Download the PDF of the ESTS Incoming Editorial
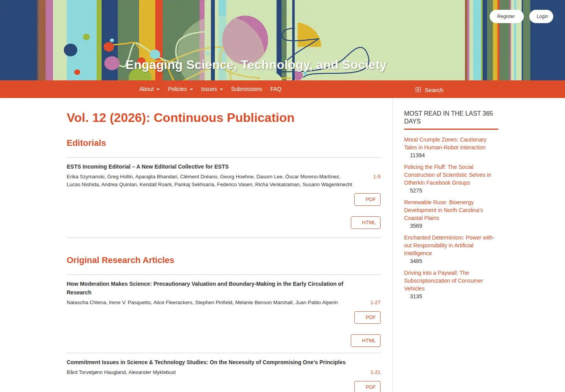 point(367,200)
